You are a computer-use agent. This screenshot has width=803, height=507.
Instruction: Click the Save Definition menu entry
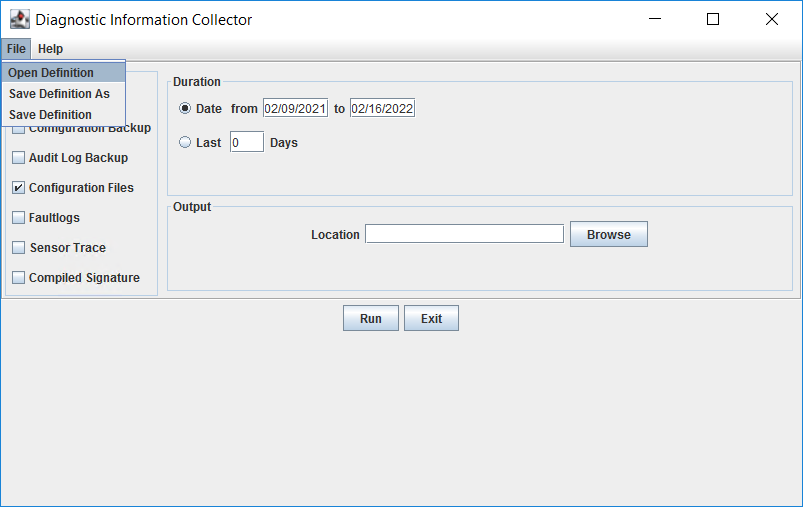[x=64, y=115]
